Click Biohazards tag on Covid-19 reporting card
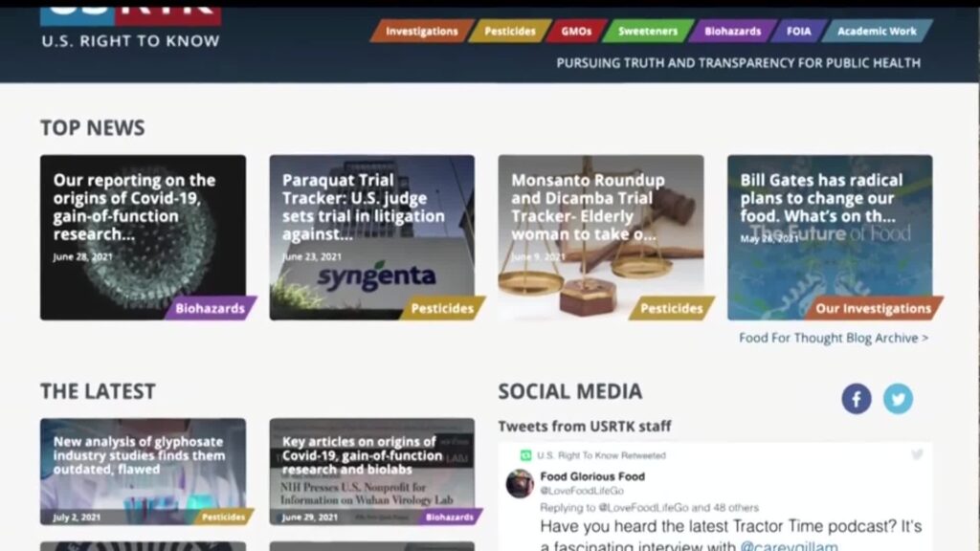Viewport: 980px width, 551px height. [x=210, y=308]
